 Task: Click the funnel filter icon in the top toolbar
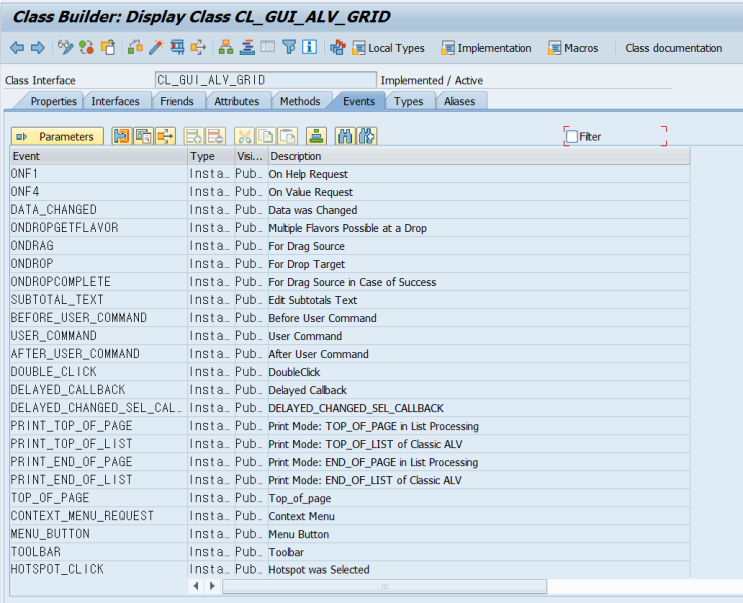coord(289,47)
